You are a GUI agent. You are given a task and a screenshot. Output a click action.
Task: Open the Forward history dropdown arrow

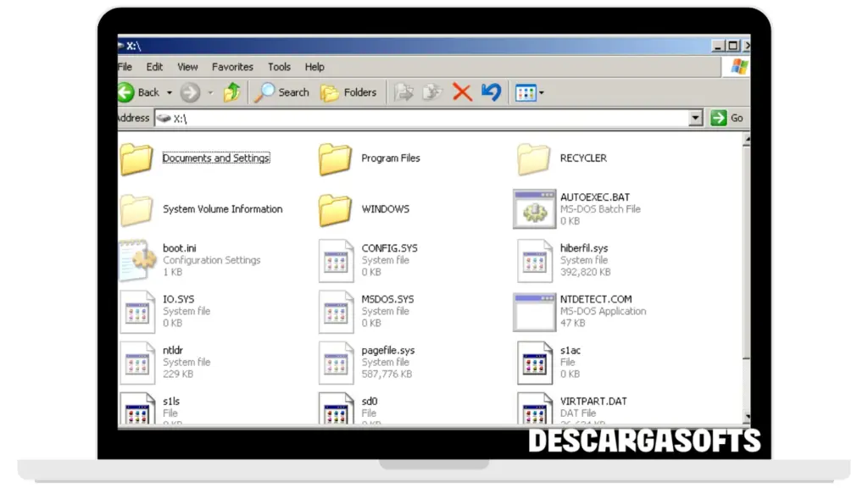210,93
